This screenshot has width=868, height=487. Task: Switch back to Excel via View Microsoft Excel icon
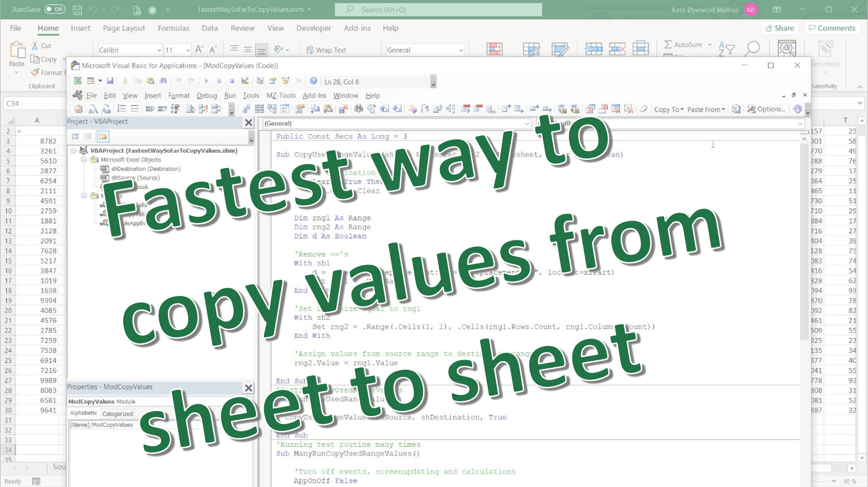(x=77, y=81)
